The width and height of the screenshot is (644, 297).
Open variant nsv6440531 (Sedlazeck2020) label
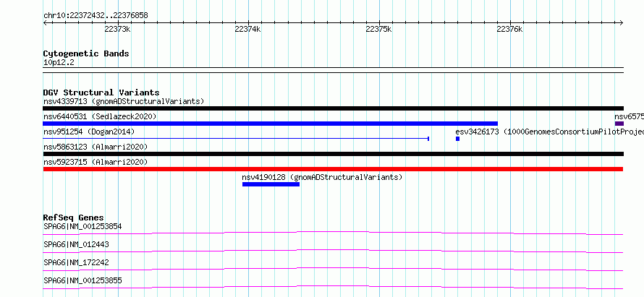point(100,116)
